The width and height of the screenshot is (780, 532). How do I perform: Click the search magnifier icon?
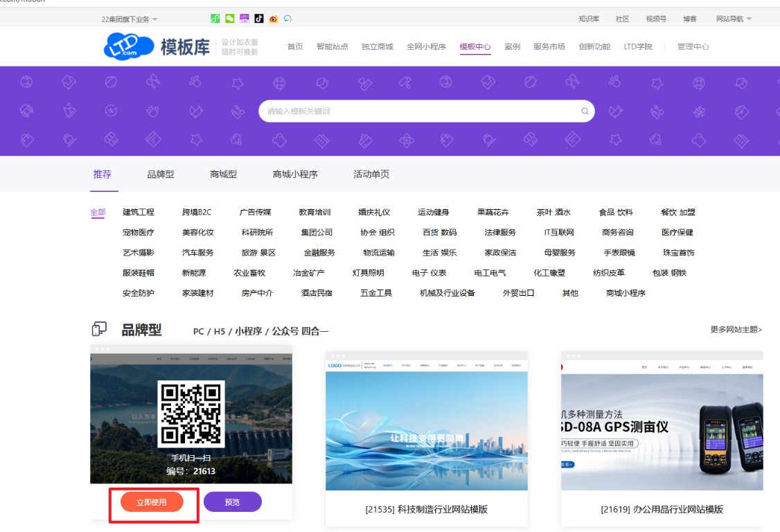pos(585,111)
